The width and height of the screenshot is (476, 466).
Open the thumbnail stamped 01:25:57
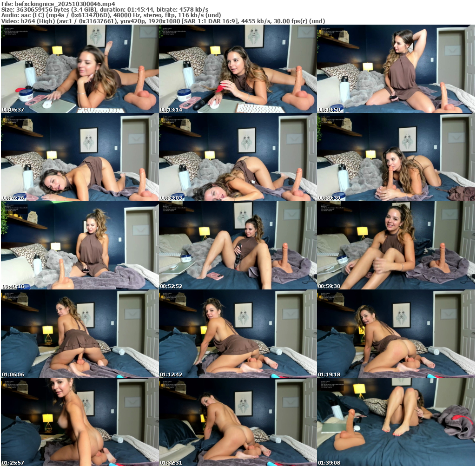pos(80,422)
